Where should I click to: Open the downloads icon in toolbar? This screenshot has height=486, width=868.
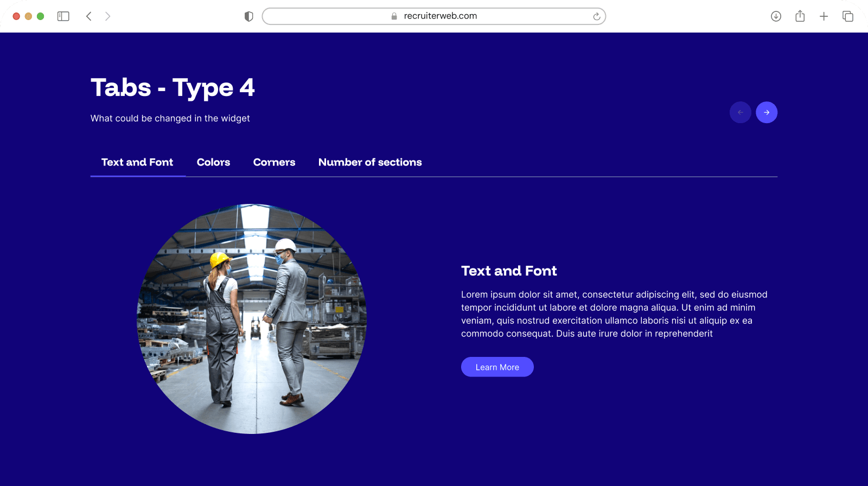776,16
